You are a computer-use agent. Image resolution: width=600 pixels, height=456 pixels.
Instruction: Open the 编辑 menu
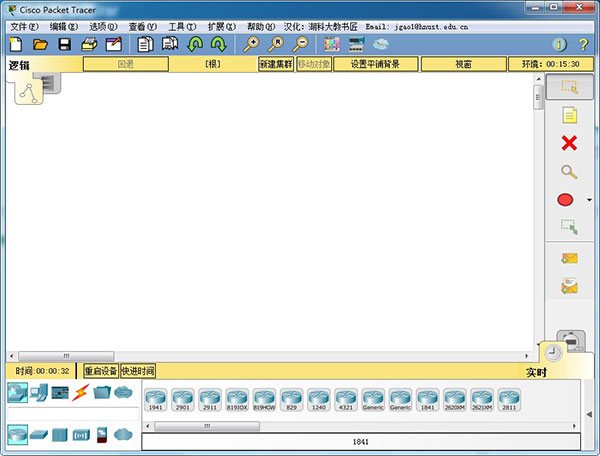(64, 27)
